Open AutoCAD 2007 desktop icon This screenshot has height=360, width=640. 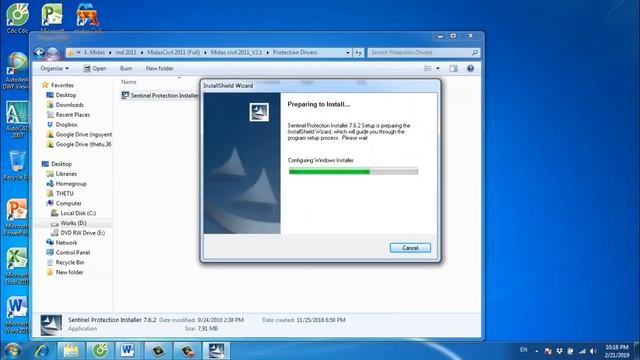[x=17, y=119]
